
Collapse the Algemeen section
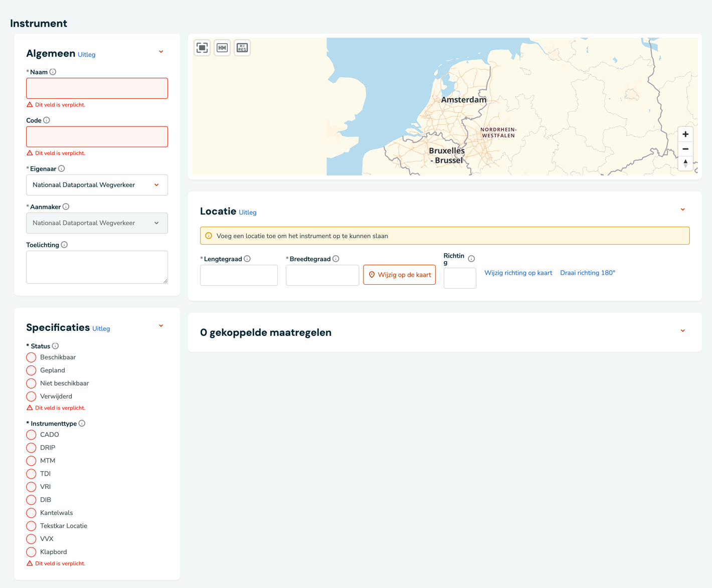tap(161, 52)
